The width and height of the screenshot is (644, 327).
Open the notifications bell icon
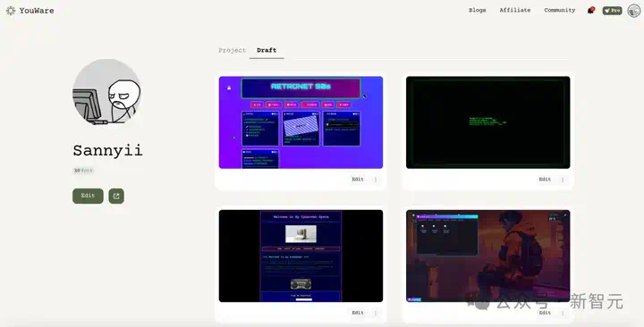pyautogui.click(x=590, y=10)
